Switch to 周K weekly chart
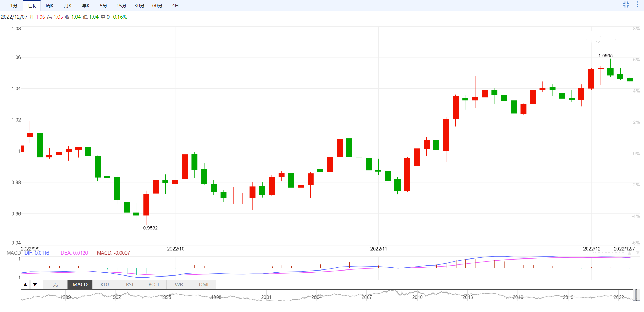 [x=50, y=6]
